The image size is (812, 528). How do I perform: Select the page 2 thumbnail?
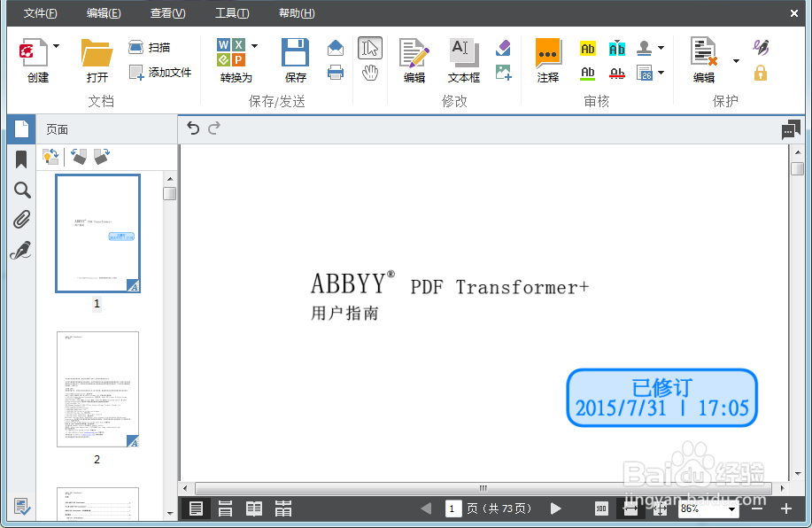pyautogui.click(x=97, y=390)
